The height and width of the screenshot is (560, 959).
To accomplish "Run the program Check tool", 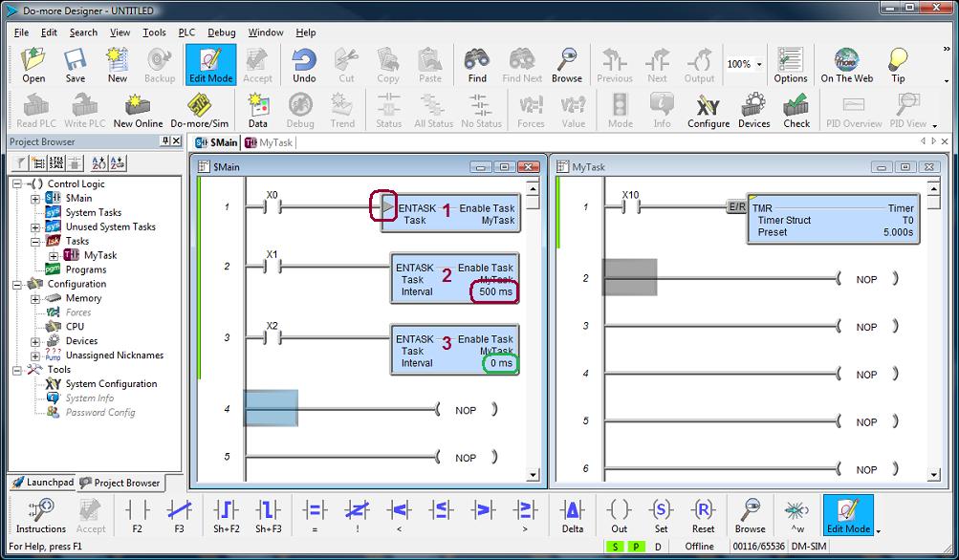I will [x=796, y=110].
